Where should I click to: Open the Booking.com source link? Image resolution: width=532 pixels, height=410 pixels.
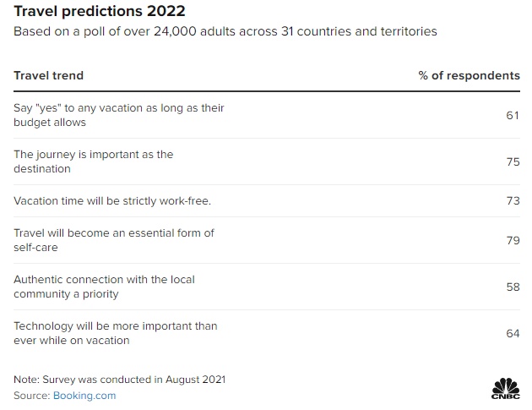[84, 395]
